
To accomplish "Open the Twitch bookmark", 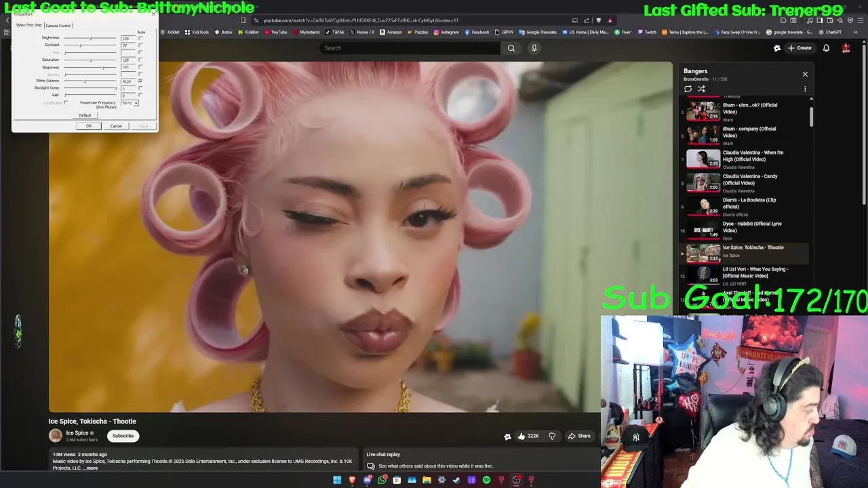I will click(x=647, y=32).
